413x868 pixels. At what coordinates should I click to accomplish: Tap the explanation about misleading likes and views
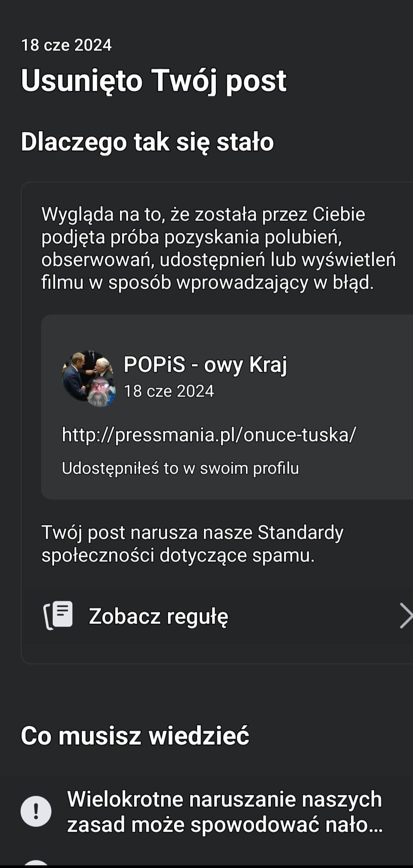coord(218,248)
